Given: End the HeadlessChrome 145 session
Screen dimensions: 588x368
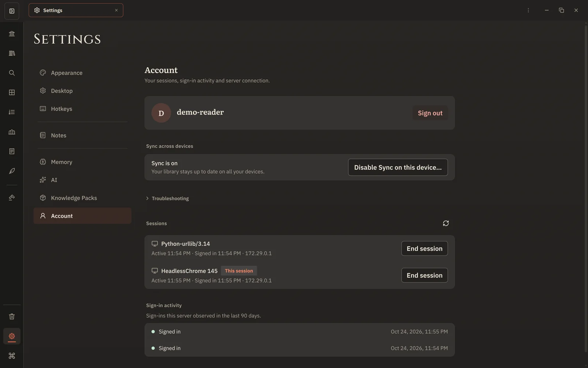Looking at the screenshot, I should coord(424,275).
